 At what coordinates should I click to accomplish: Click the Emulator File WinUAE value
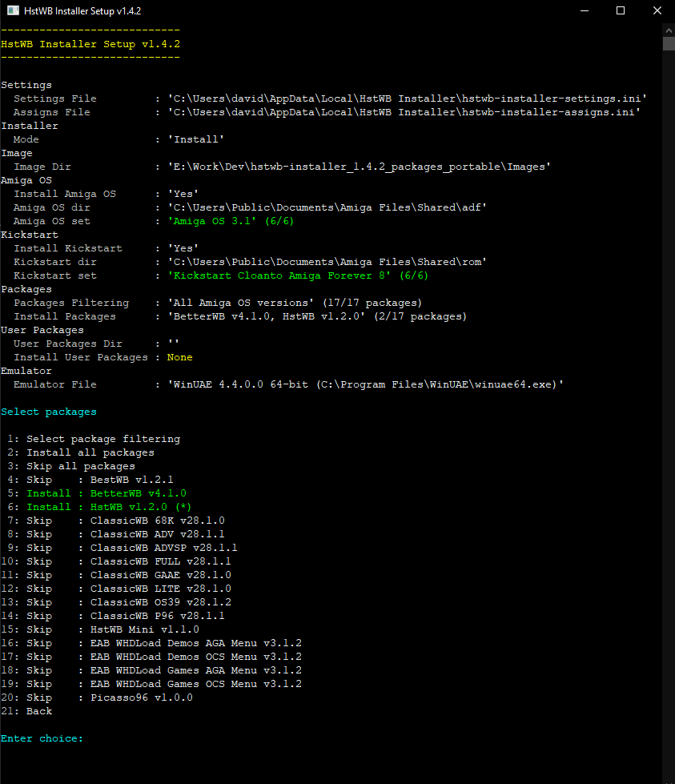[x=365, y=384]
